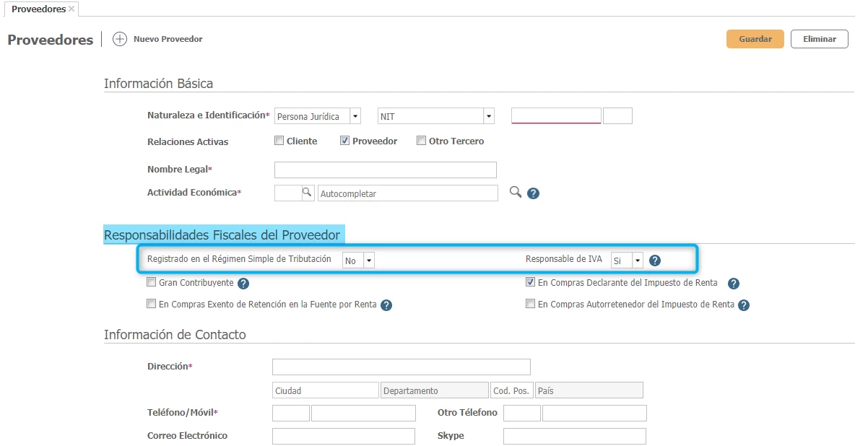Screen dimensions: 868x446
Task: Click the plus icon for Nuevo Proveedor
Action: [120, 39]
